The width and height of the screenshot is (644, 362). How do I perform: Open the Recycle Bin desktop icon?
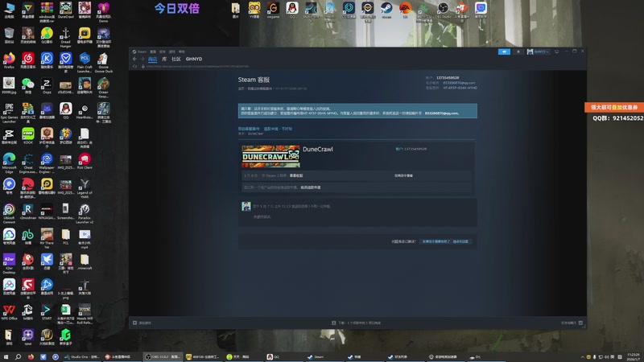pos(9,35)
